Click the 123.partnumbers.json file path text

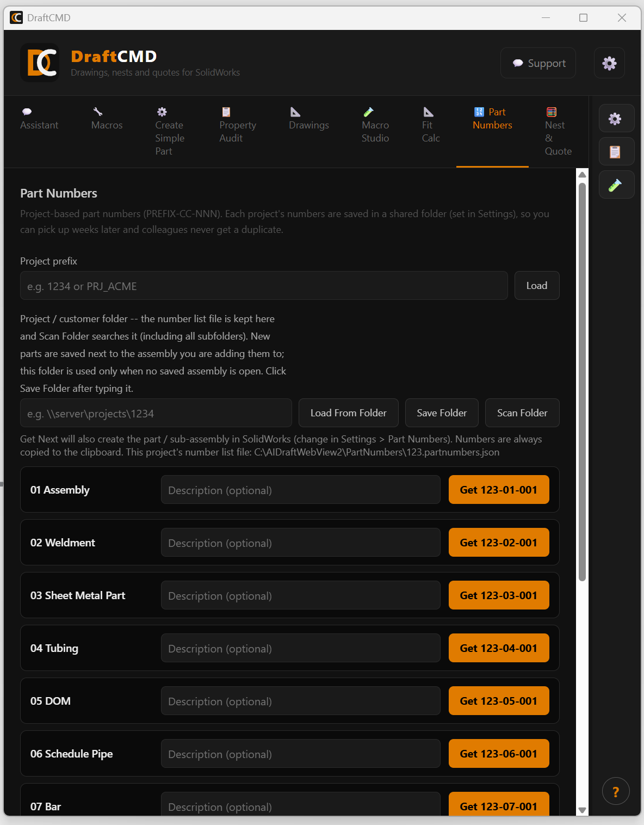pos(377,452)
